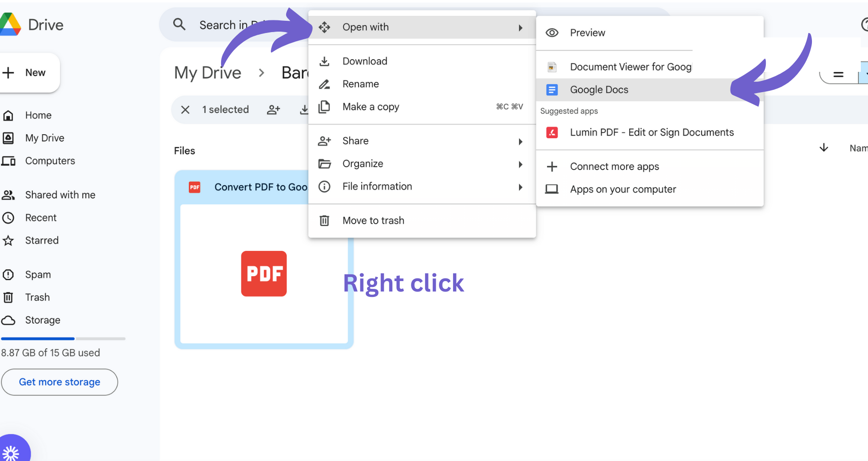Open Computers in the sidebar

pos(50,161)
